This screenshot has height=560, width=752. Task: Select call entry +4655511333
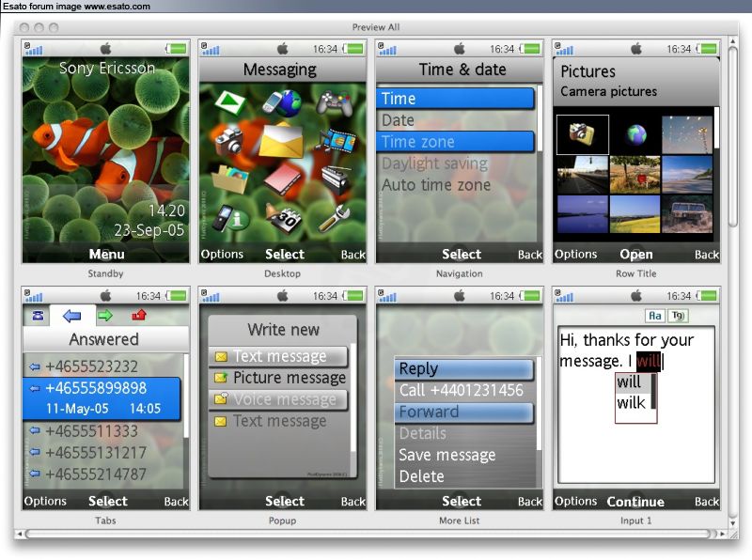(102, 431)
